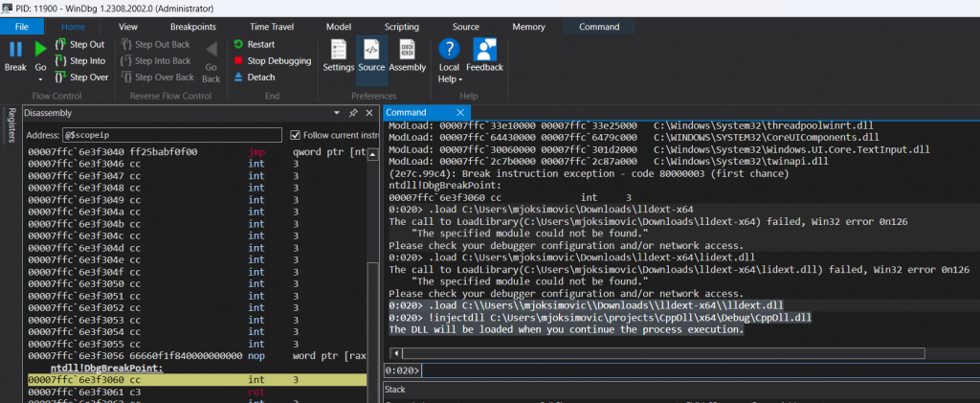Click the Break pause icon
Screen dimensions: 980x403
coord(15,50)
